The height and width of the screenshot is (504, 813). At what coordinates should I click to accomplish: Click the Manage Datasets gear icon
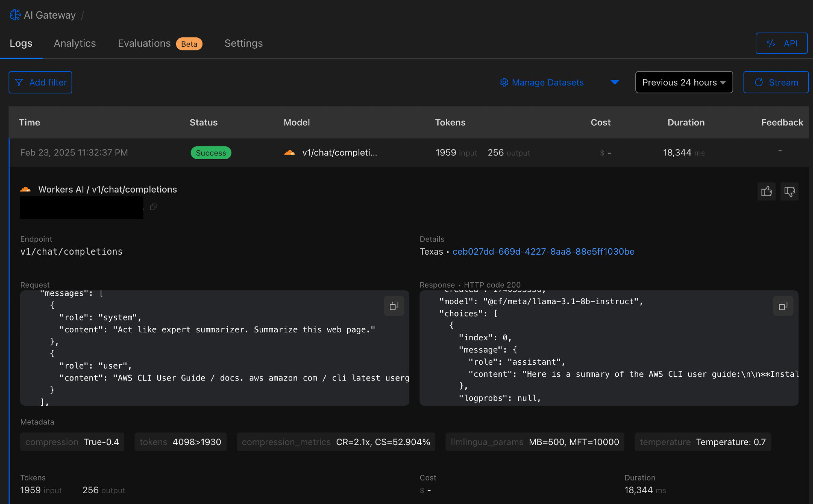[504, 82]
